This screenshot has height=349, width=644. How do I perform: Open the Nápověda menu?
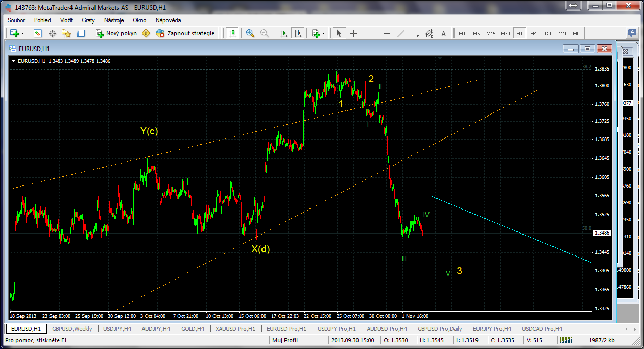(168, 20)
